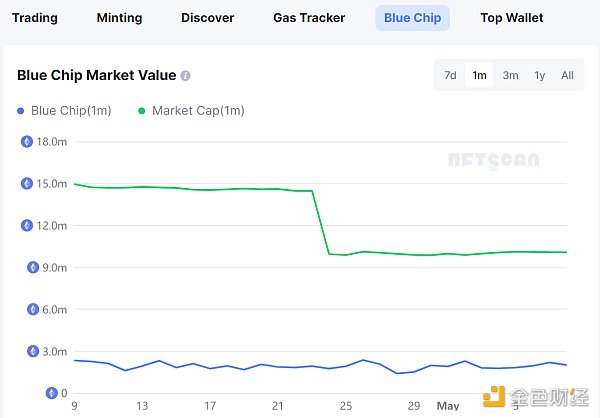Screen dimensions: 600x418
Task: Switch to the Discover tab
Action: point(208,18)
